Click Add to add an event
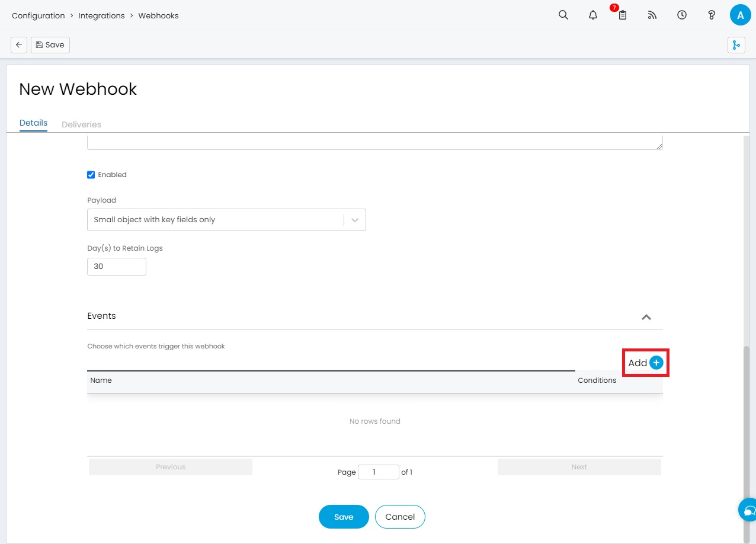Image resolution: width=756 pixels, height=544 pixels. coord(645,363)
